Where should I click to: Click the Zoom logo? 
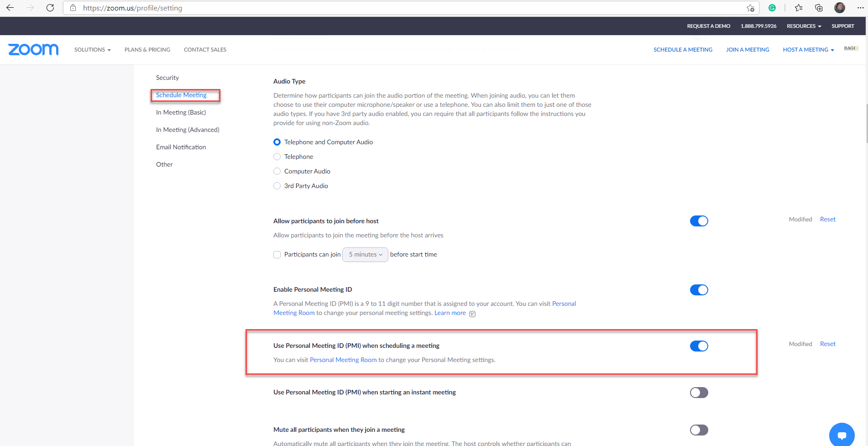click(x=33, y=49)
